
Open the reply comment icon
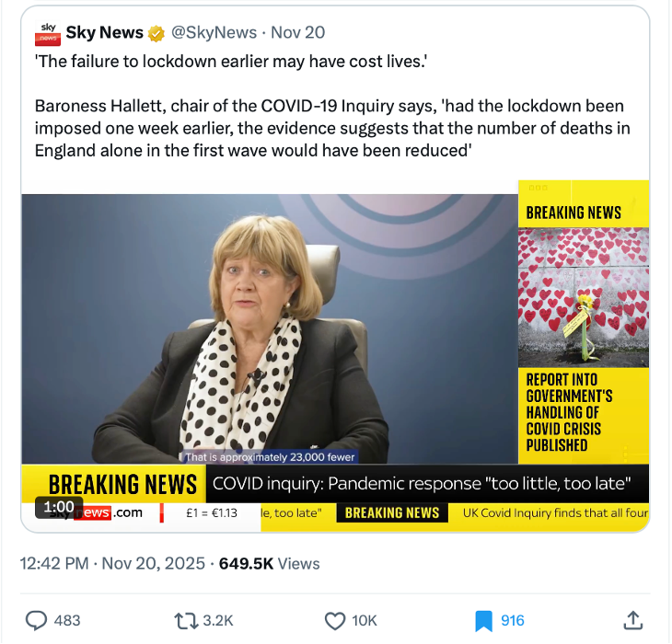(37, 620)
